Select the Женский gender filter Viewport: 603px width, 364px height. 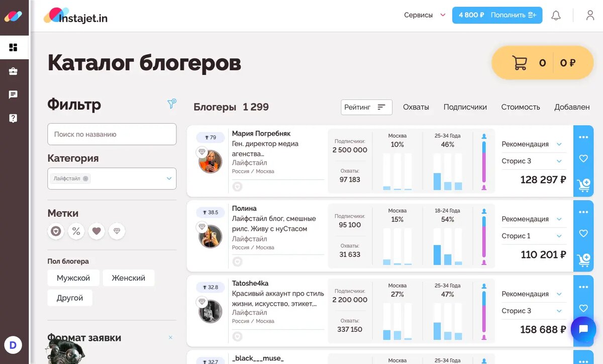(x=129, y=278)
